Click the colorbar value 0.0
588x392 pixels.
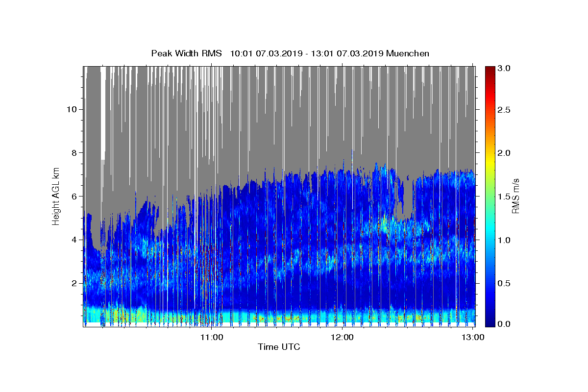click(x=504, y=324)
